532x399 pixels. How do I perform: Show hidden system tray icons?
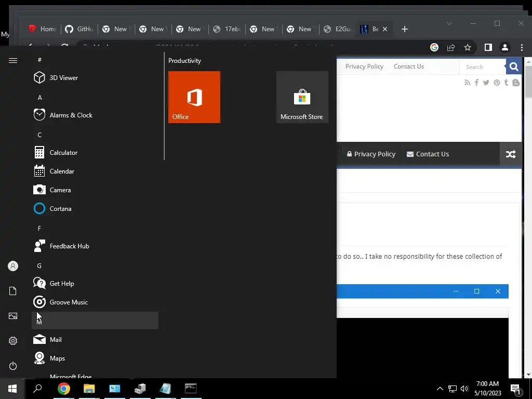pos(440,389)
